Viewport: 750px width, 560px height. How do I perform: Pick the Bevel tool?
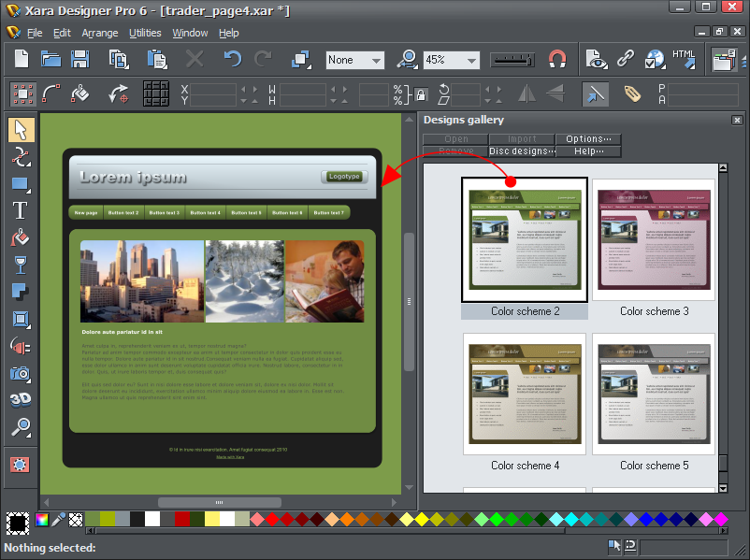[22, 319]
